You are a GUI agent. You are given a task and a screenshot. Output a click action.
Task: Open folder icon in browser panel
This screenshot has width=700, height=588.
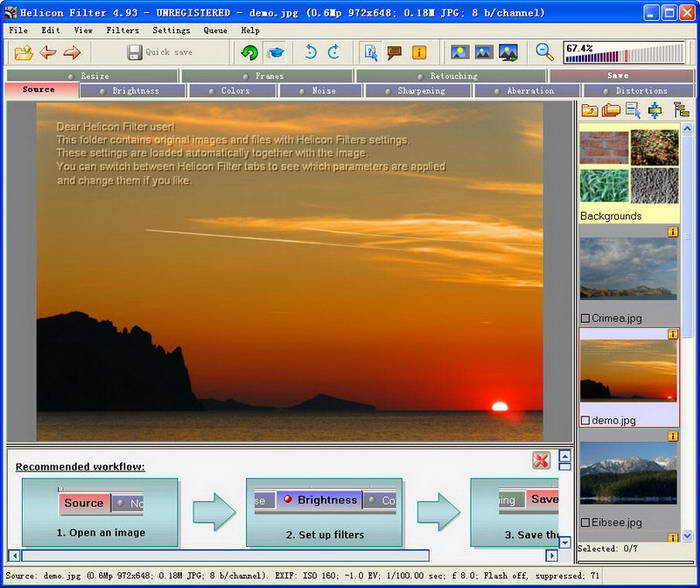(x=589, y=110)
